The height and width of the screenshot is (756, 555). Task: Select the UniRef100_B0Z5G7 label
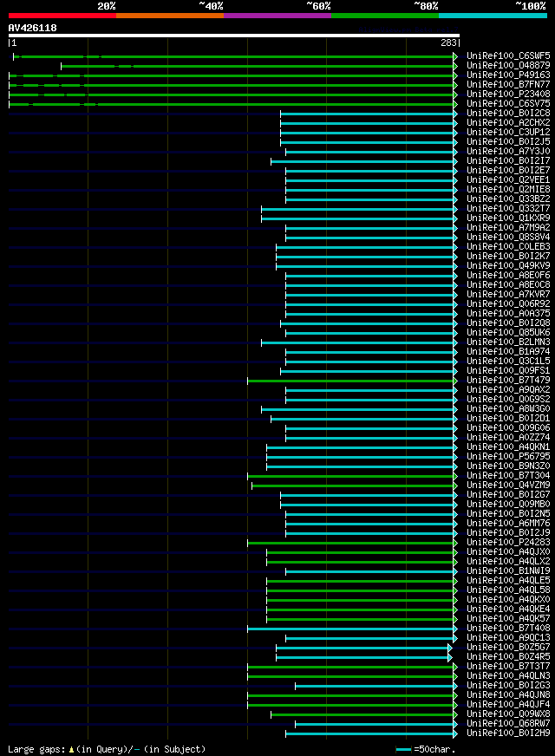508,648
